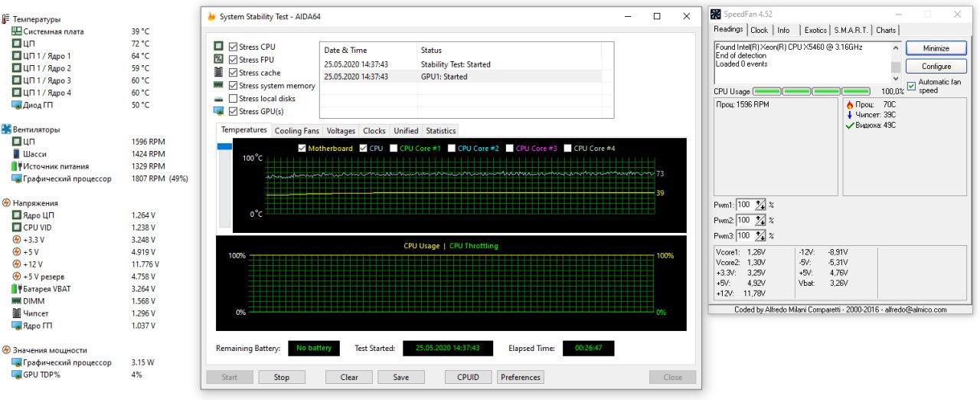Image resolution: width=980 pixels, height=400 pixels.
Task: Select the GPU1: Started log row
Action: 466,77
